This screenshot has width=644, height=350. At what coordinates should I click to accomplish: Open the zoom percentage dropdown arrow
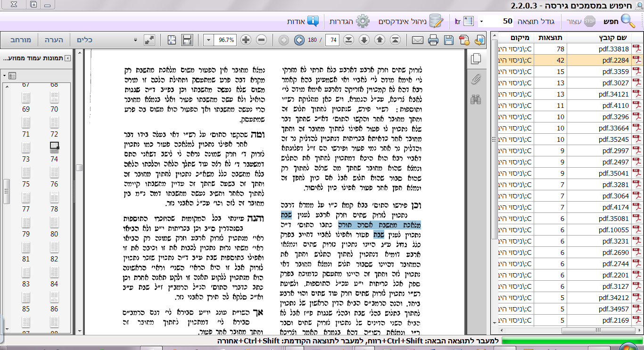208,40
